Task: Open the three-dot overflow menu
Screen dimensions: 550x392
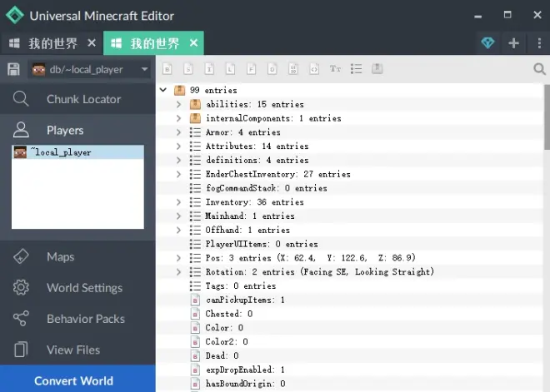Action: click(539, 43)
